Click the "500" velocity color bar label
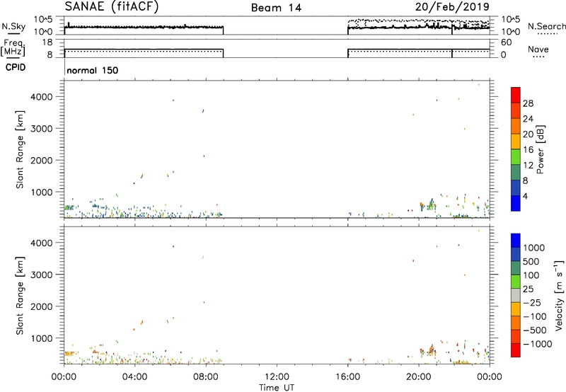The width and height of the screenshot is (566, 392). coord(533,261)
